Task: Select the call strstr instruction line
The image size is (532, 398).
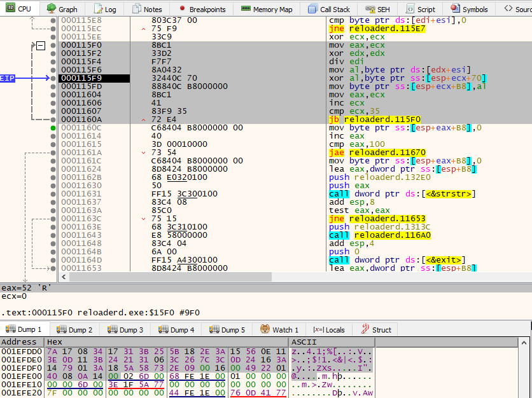Action: click(x=402, y=194)
